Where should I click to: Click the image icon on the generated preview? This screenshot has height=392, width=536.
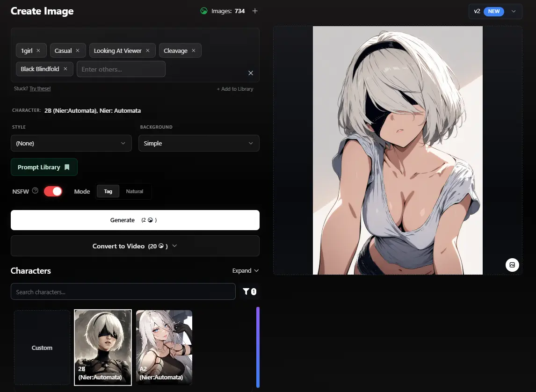512,265
